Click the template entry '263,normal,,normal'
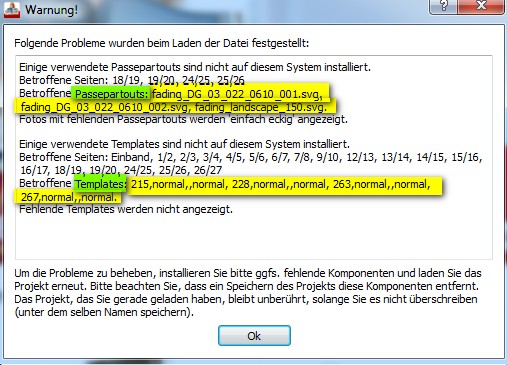The height and width of the screenshot is (365, 507). [381, 184]
